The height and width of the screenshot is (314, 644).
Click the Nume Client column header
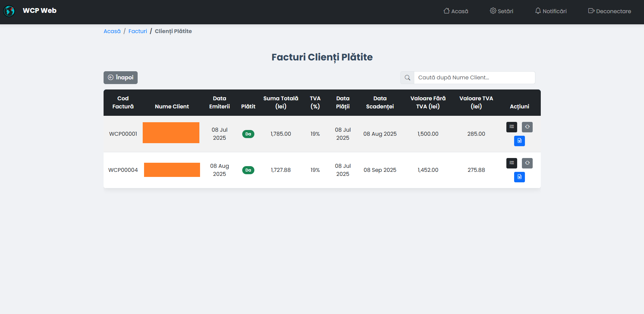172,106
